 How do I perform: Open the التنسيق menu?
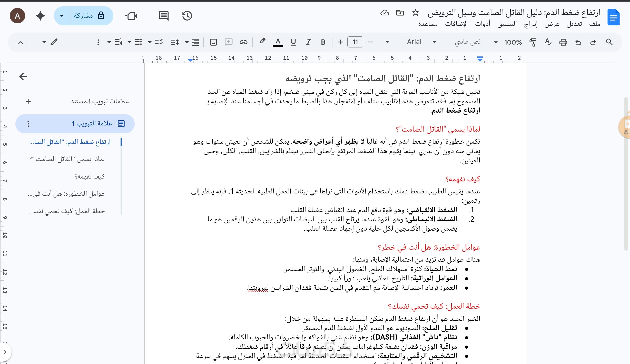tap(507, 24)
